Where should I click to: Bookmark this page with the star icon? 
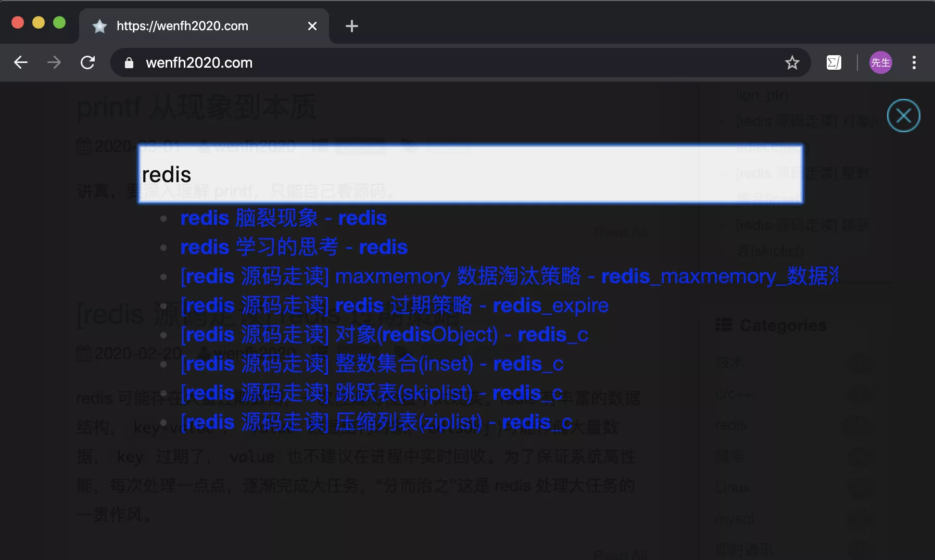tap(792, 62)
